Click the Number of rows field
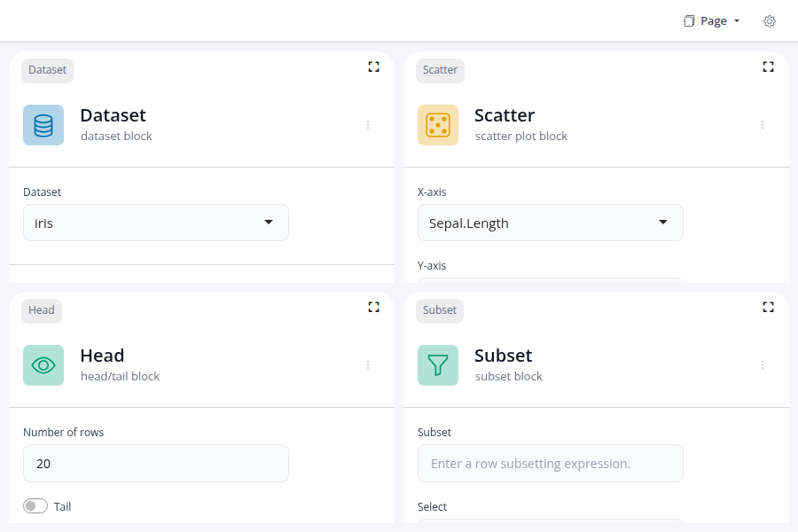 [x=156, y=463]
